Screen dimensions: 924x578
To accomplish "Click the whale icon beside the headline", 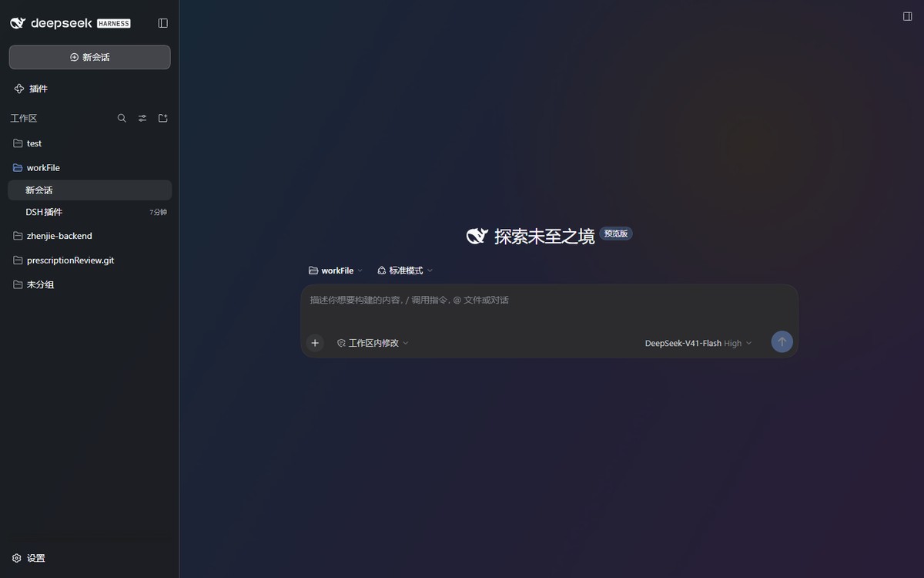I will 477,237.
